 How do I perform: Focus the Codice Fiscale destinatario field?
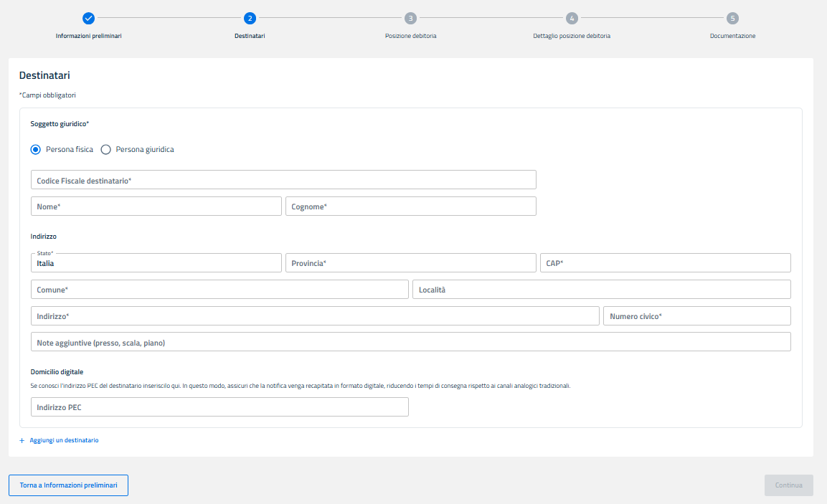tap(283, 180)
